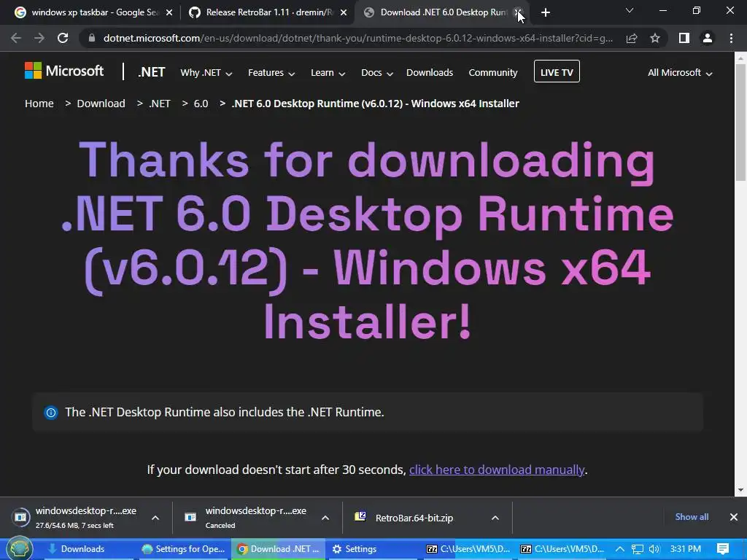Go back to the previous page
The width and height of the screenshot is (747, 560).
(x=16, y=38)
